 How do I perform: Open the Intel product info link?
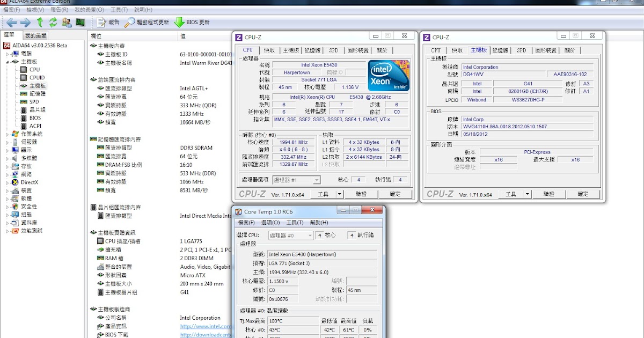click(x=204, y=325)
